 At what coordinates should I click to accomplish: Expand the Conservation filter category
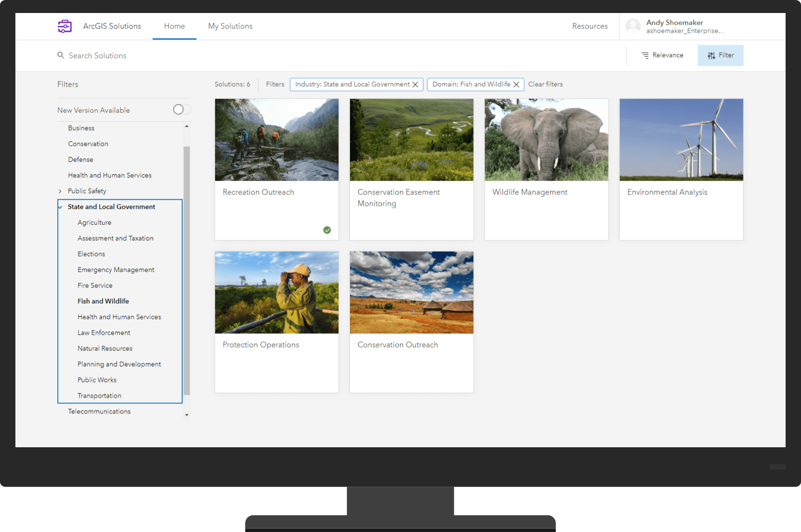pos(88,143)
